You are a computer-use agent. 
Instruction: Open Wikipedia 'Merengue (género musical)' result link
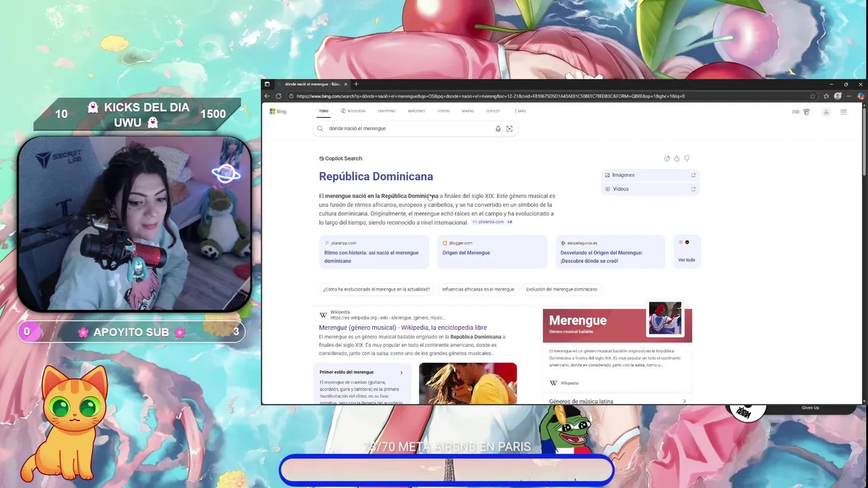coord(403,328)
